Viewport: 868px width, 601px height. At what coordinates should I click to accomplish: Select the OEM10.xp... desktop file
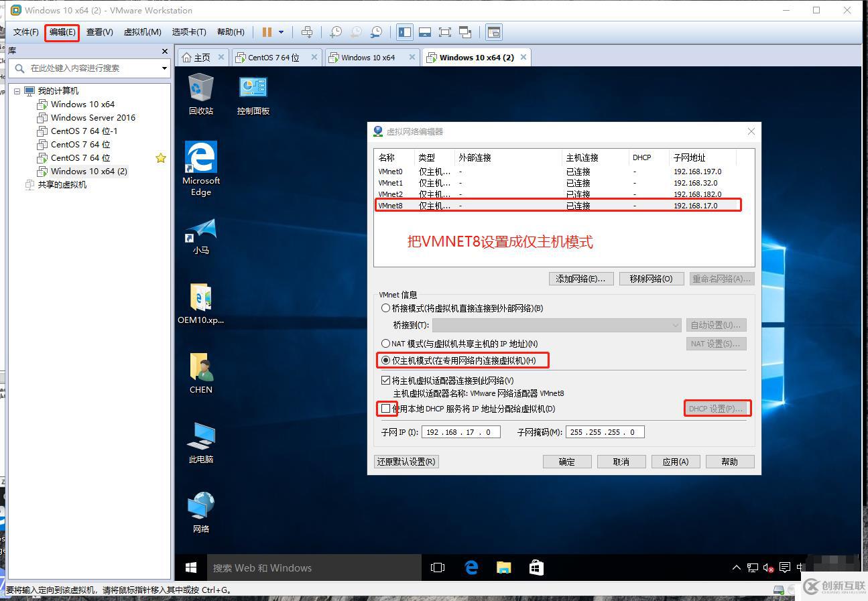[x=201, y=304]
